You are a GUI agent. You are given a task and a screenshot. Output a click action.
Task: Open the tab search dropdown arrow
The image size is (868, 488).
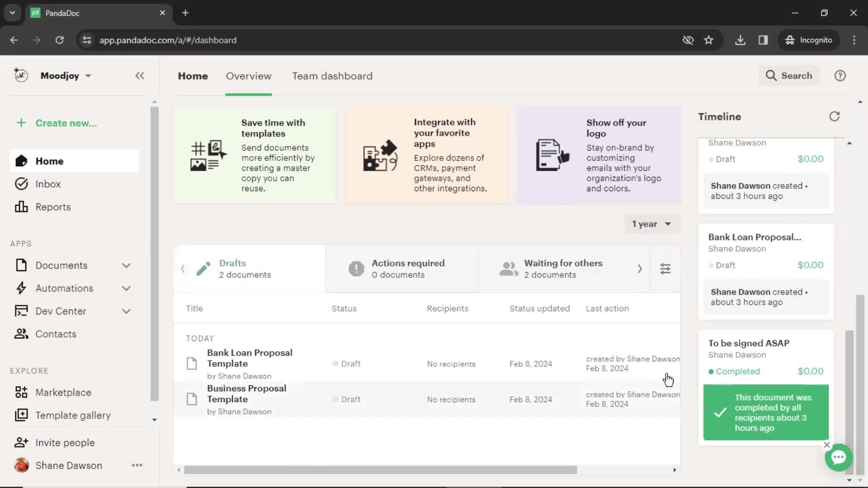point(13,13)
